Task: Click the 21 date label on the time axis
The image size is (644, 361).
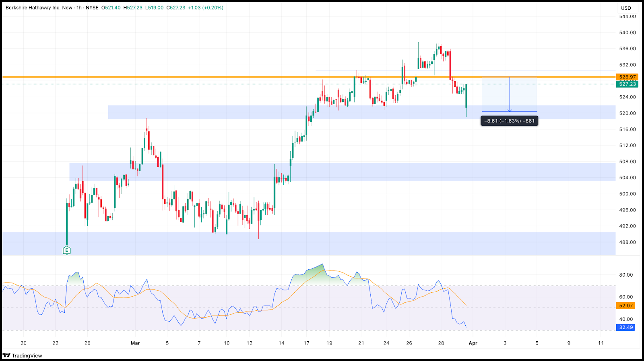Action: click(x=361, y=343)
